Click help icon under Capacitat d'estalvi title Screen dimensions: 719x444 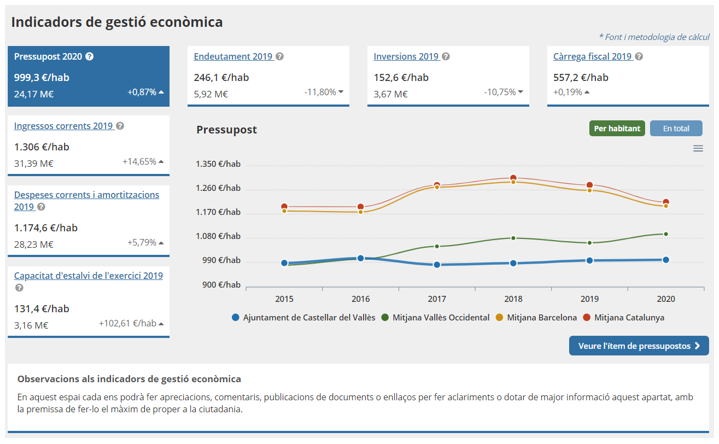click(19, 289)
